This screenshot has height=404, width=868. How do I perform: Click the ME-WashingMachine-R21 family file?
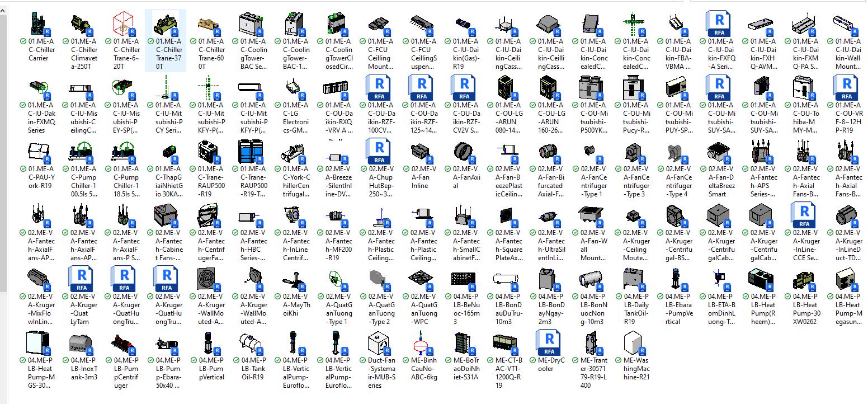pos(633,344)
